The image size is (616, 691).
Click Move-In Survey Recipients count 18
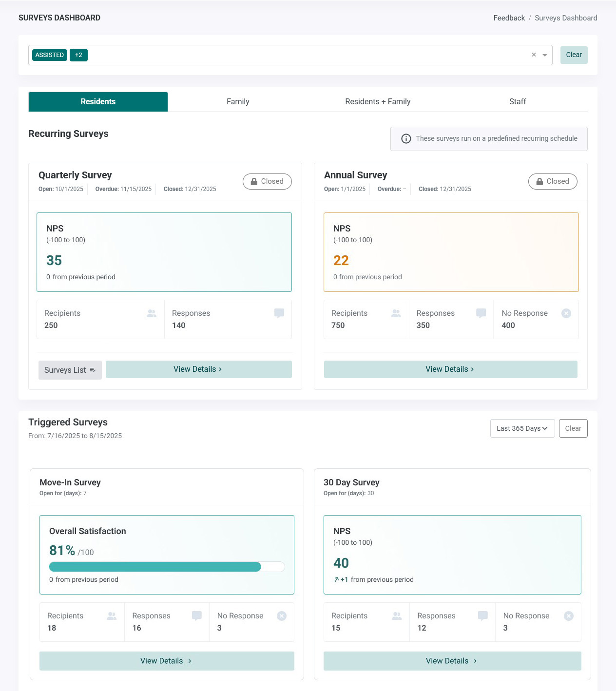coord(52,628)
